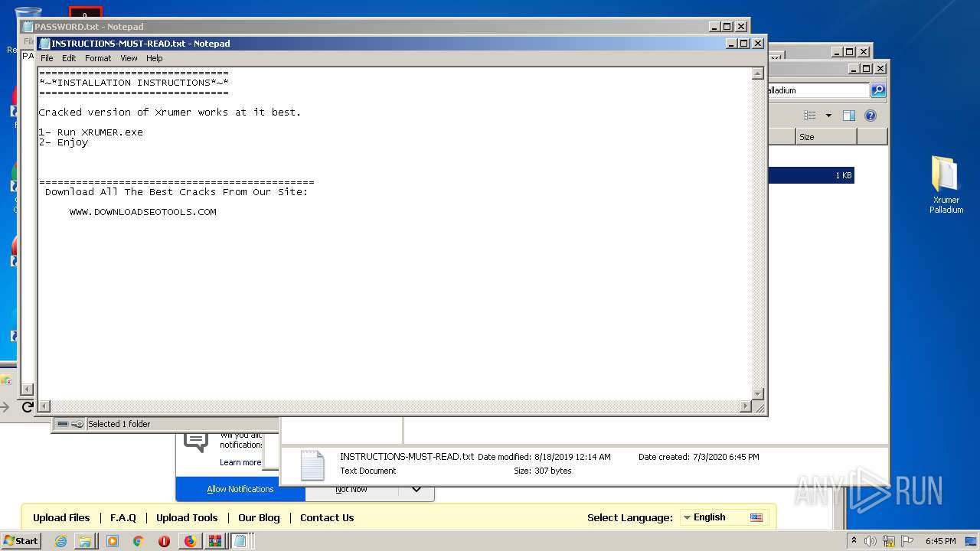Launch Opera from taskbar
The image size is (980, 551).
coord(164,541)
